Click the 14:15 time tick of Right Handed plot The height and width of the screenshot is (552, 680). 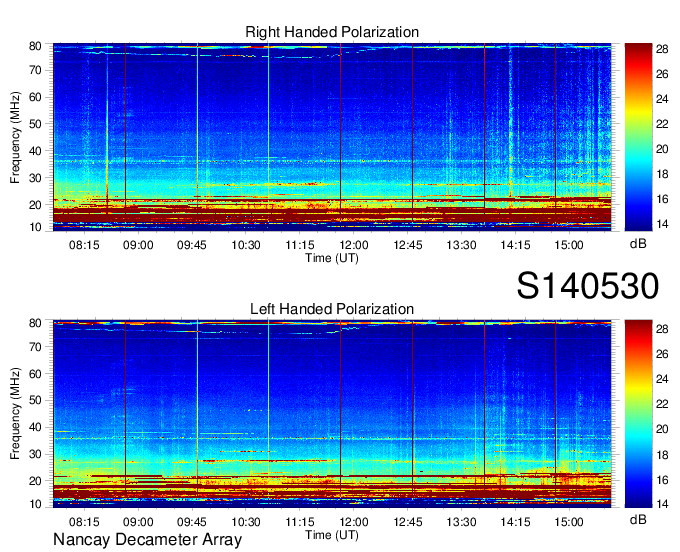point(515,245)
